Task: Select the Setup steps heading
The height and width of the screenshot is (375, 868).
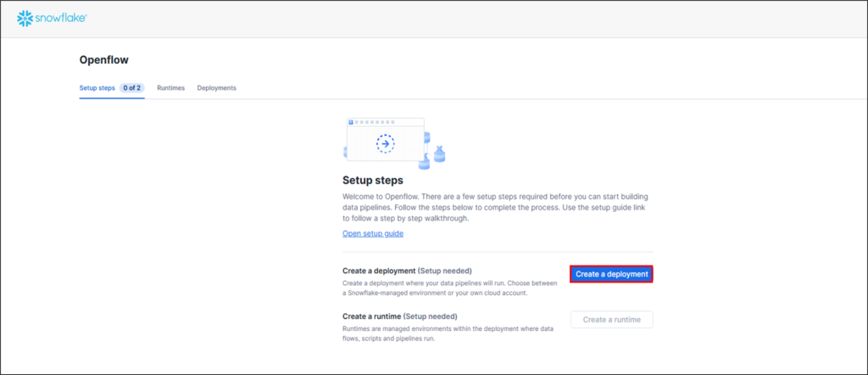Action: pos(373,180)
